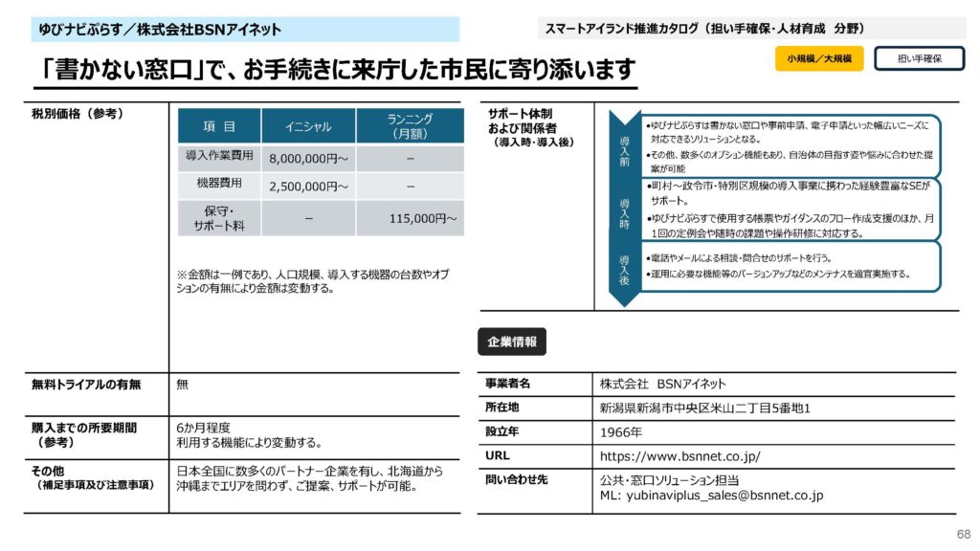
Task: Click the イニシャル column header
Action: point(308,126)
